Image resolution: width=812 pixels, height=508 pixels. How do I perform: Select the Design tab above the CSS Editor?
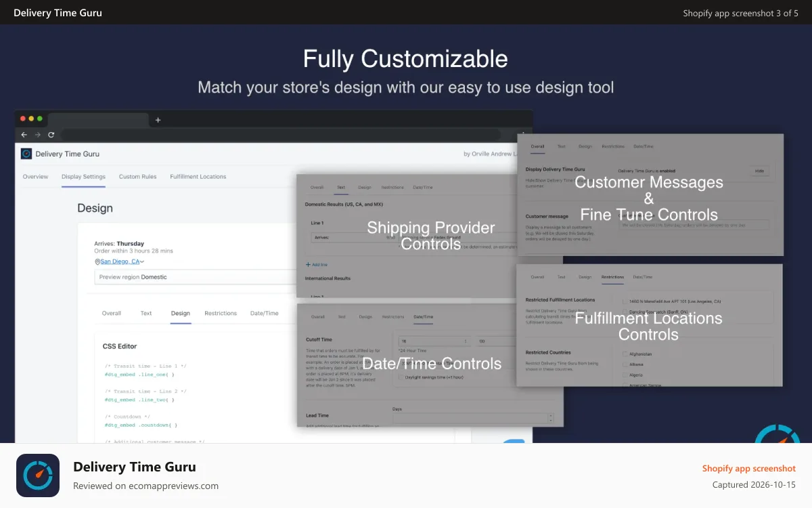coord(181,314)
